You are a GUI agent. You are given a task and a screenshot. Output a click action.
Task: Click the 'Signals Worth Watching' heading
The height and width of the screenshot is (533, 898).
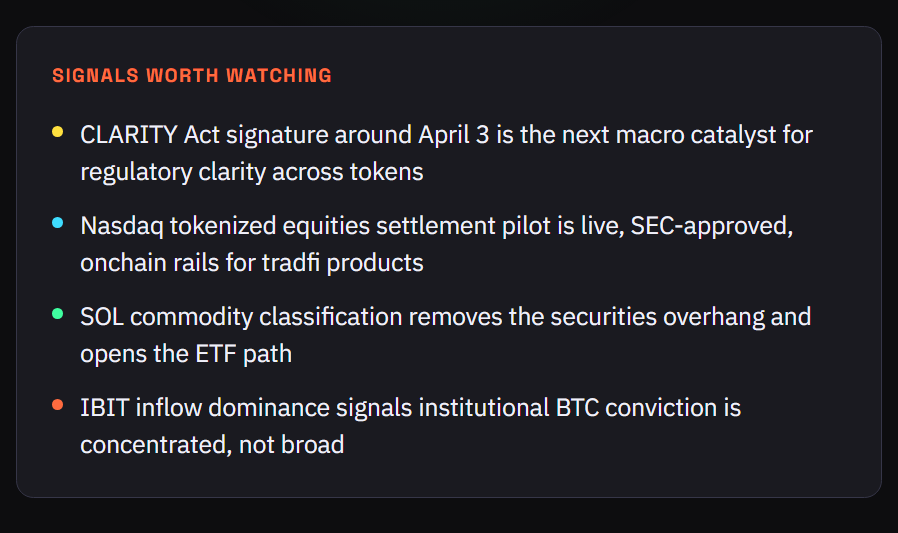192,76
